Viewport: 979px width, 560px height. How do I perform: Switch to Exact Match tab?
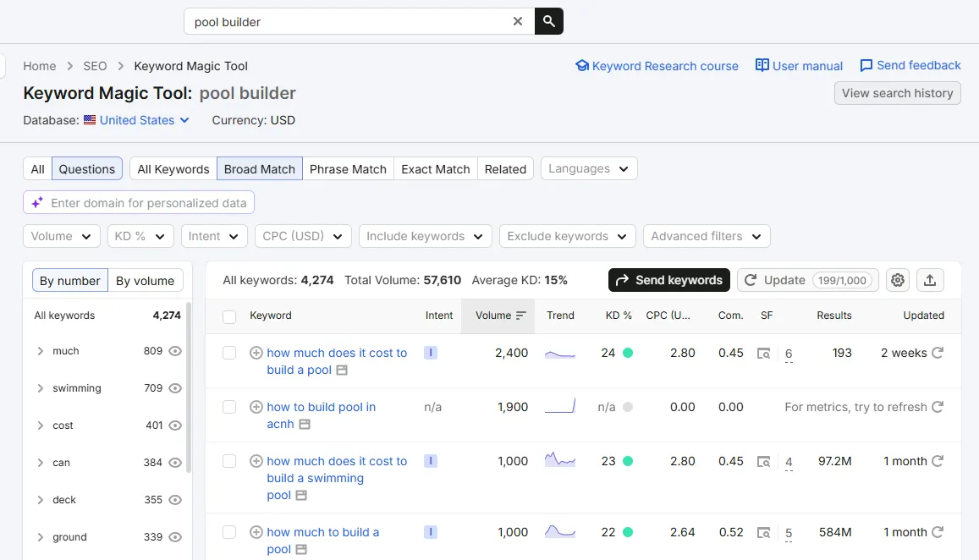coord(435,168)
